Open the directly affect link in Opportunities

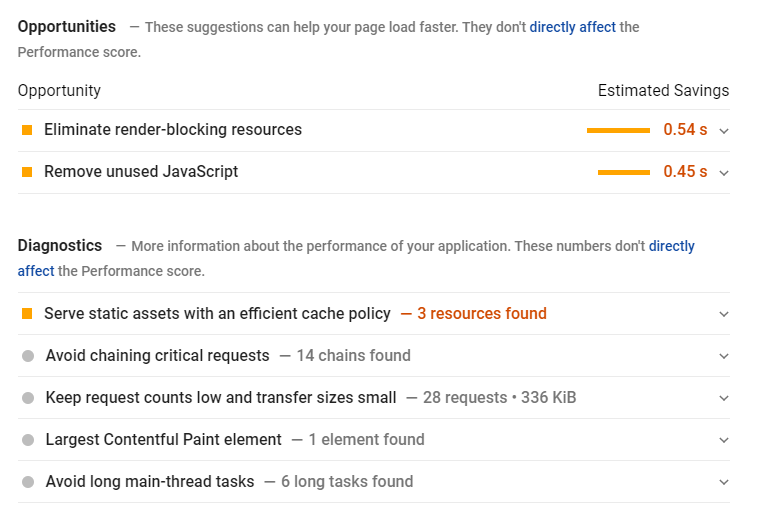[573, 27]
